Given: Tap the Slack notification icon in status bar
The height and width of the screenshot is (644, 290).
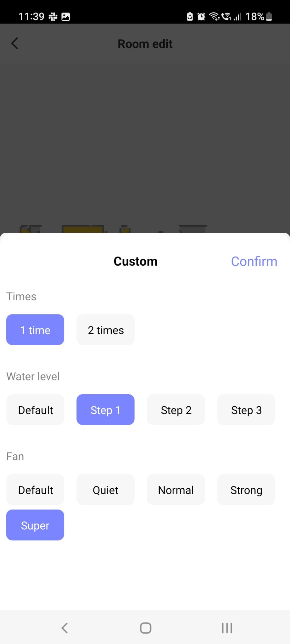Looking at the screenshot, I should point(53,17).
